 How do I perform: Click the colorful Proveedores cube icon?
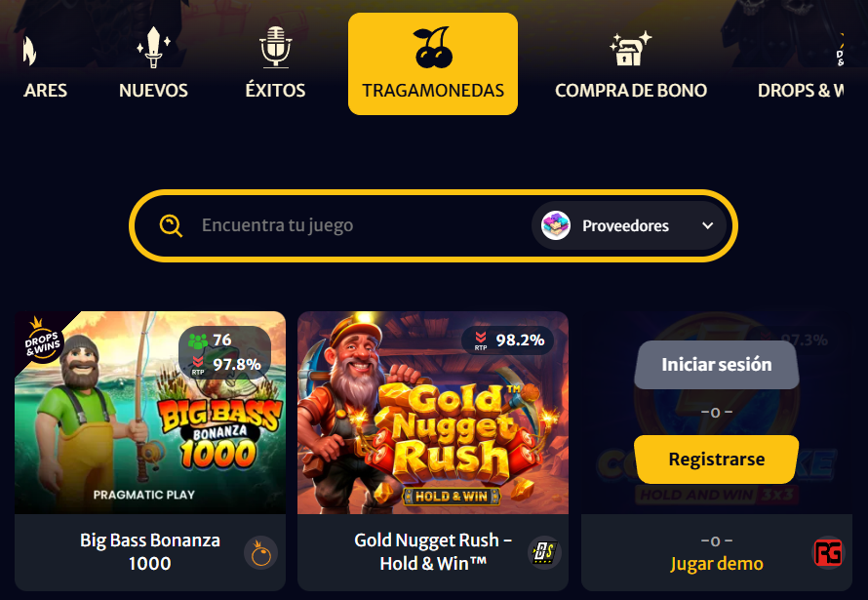click(x=555, y=225)
